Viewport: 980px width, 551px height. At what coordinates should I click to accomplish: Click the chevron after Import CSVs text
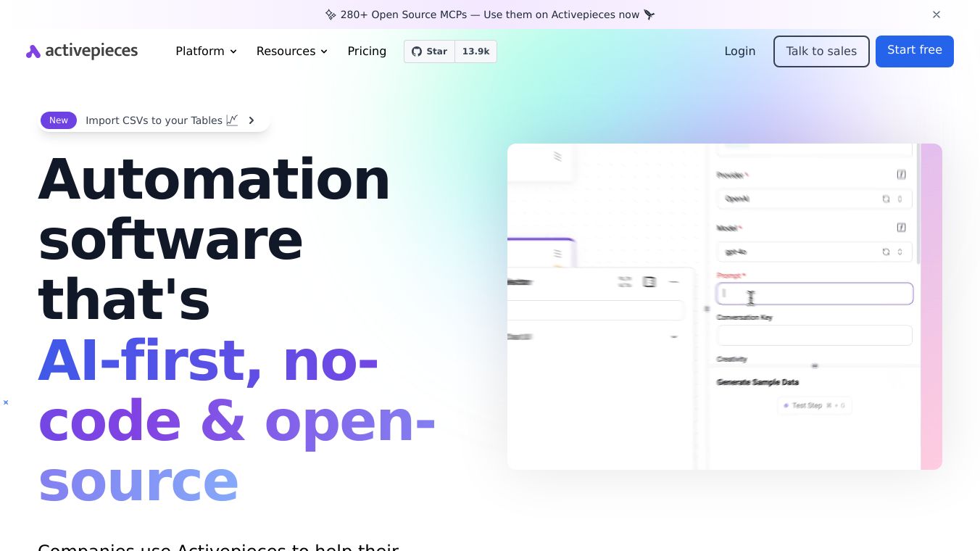[252, 120]
